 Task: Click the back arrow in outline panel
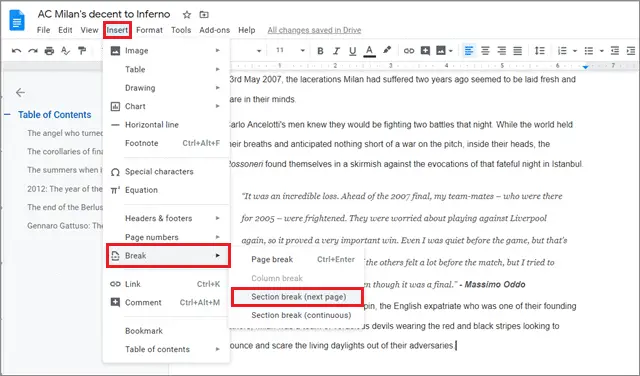tap(20, 93)
